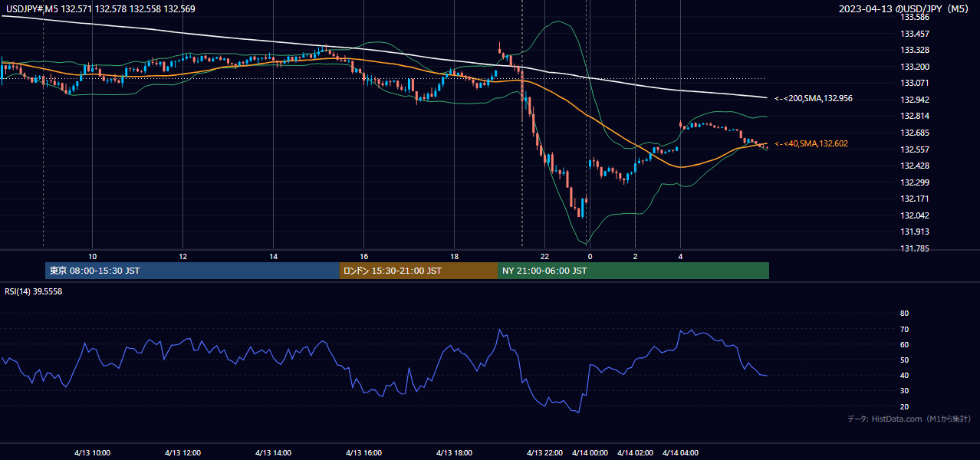Screen dimensions: 980x460
Task: Click price axis label 132.171
Action: point(915,199)
